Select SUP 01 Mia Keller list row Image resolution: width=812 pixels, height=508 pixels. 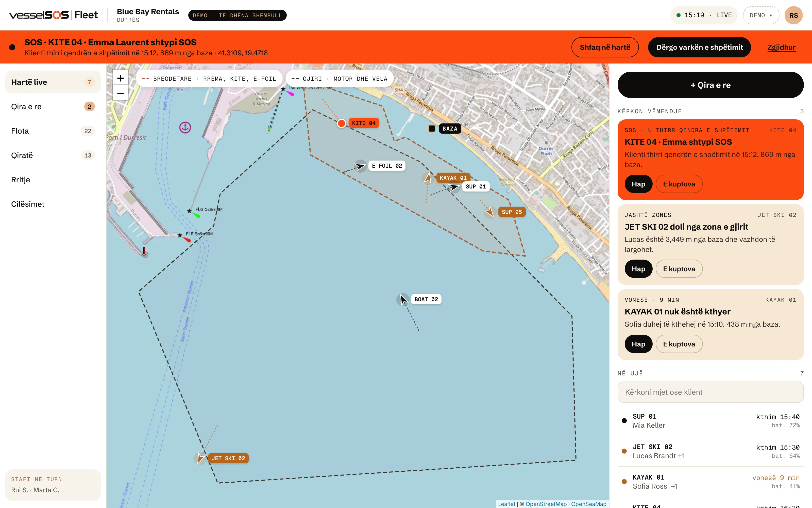click(710, 421)
